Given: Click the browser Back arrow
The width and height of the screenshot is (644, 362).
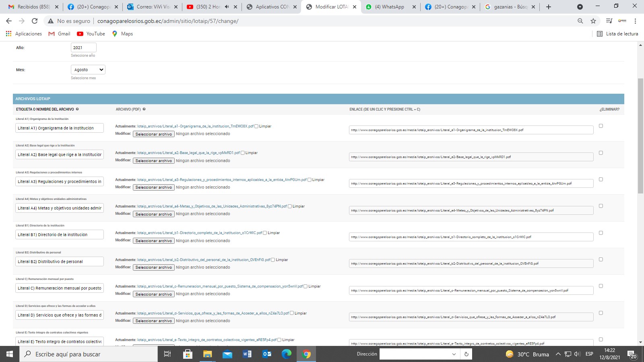Looking at the screenshot, I should (x=9, y=21).
